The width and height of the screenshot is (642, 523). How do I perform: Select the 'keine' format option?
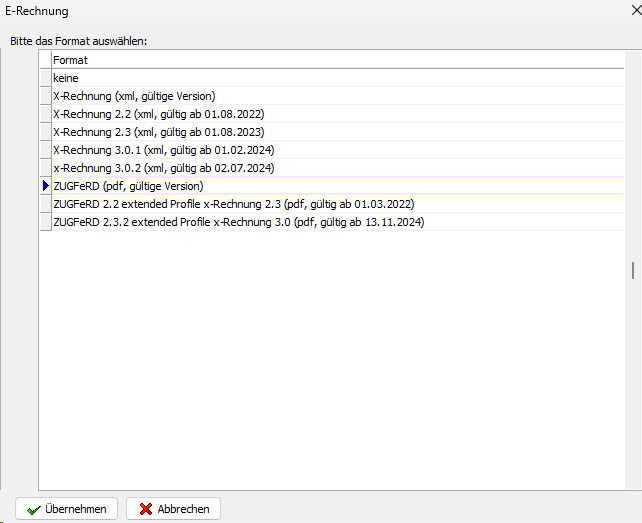[x=66, y=78]
